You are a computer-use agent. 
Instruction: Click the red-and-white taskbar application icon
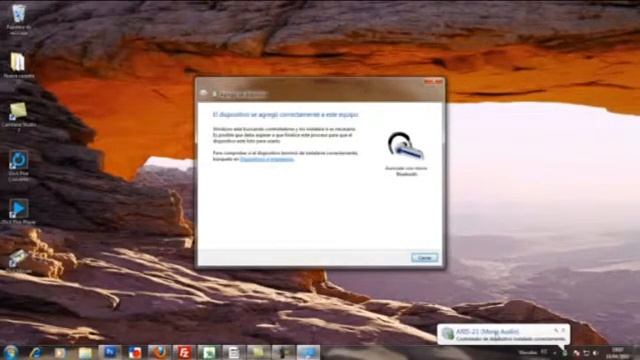134,352
